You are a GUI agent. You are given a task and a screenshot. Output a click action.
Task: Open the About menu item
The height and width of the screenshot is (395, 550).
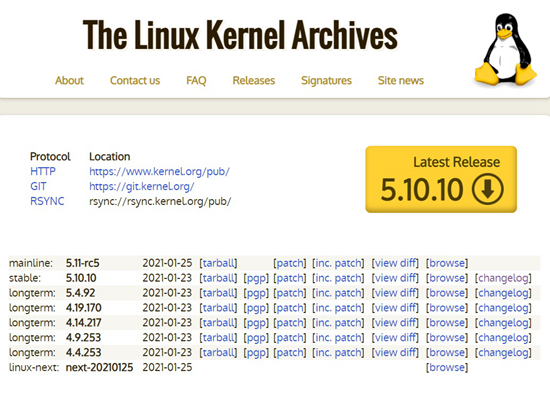[69, 80]
